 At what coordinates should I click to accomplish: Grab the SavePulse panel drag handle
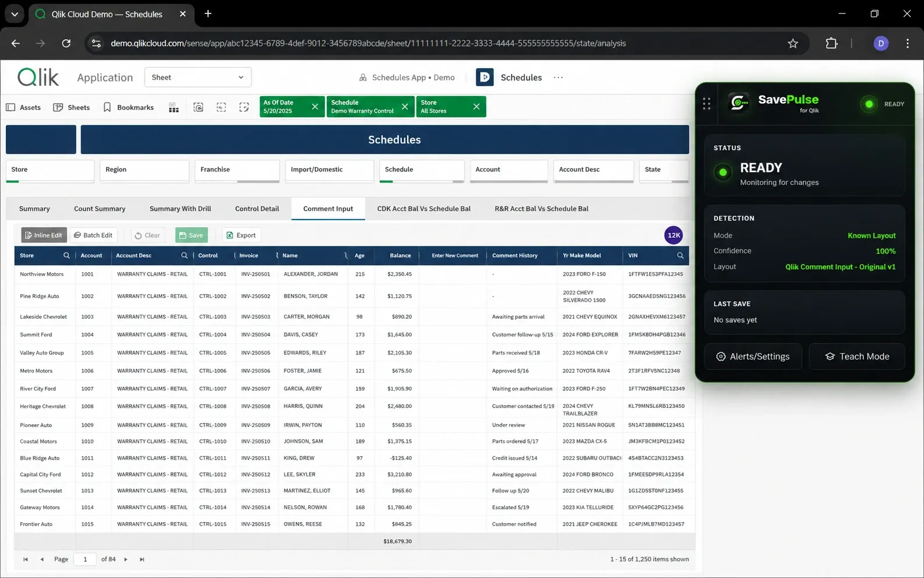tap(706, 104)
